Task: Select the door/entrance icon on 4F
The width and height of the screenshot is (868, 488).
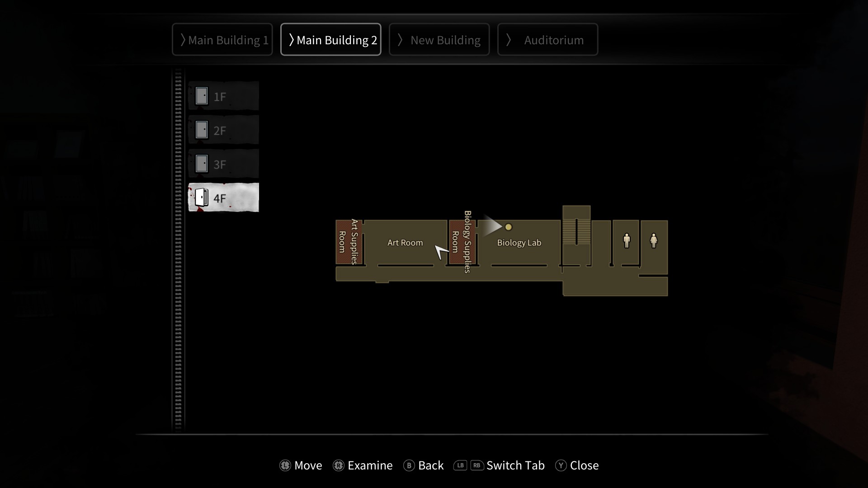Action: click(x=202, y=198)
